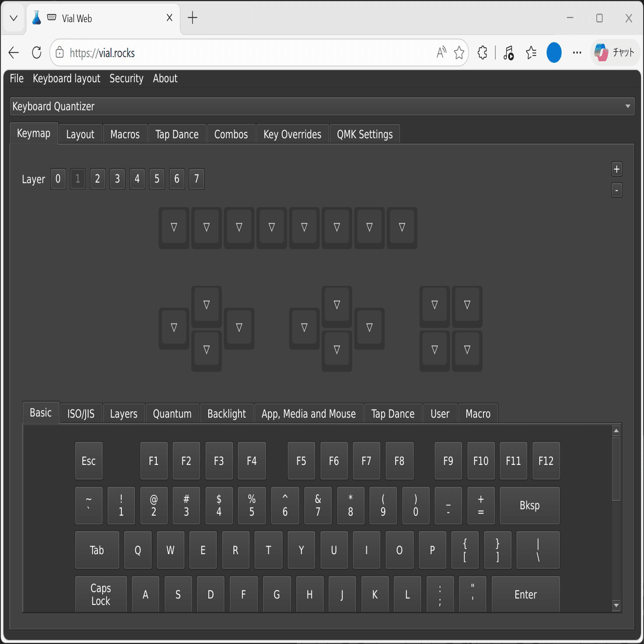Select layer 3

(x=117, y=178)
